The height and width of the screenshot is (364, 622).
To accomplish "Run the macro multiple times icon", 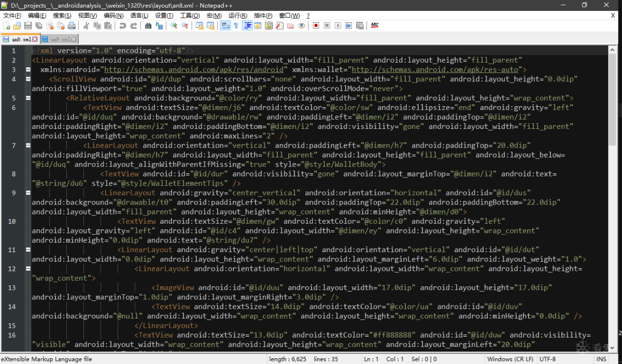I will 348,25.
